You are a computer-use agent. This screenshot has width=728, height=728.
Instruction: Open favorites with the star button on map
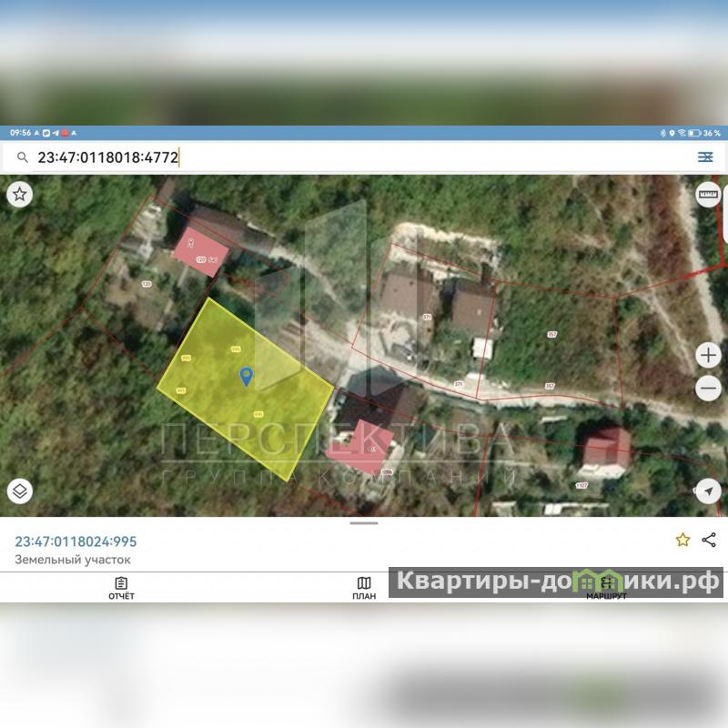point(20,194)
